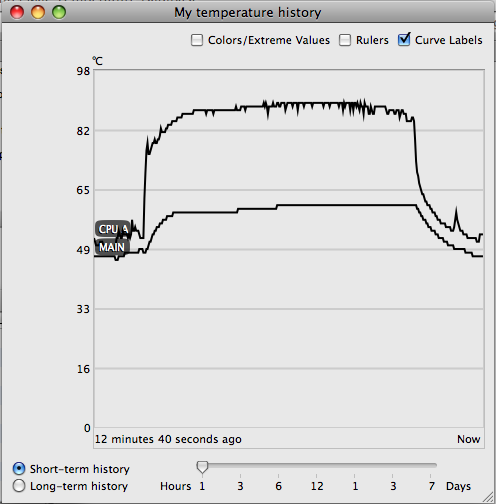The height and width of the screenshot is (504, 496).
Task: Click the '16' temperature axis value
Action: [83, 369]
